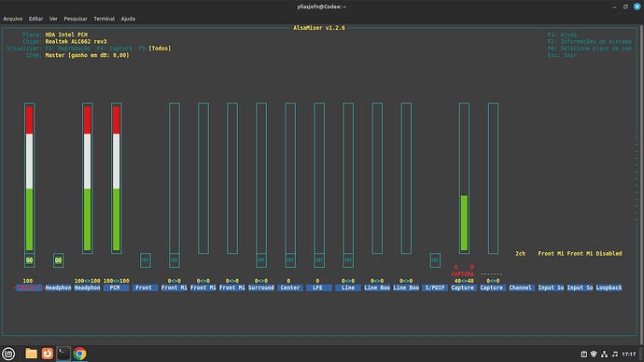Maximize the terminal window
The height and width of the screenshot is (362, 644).
[x=625, y=7]
